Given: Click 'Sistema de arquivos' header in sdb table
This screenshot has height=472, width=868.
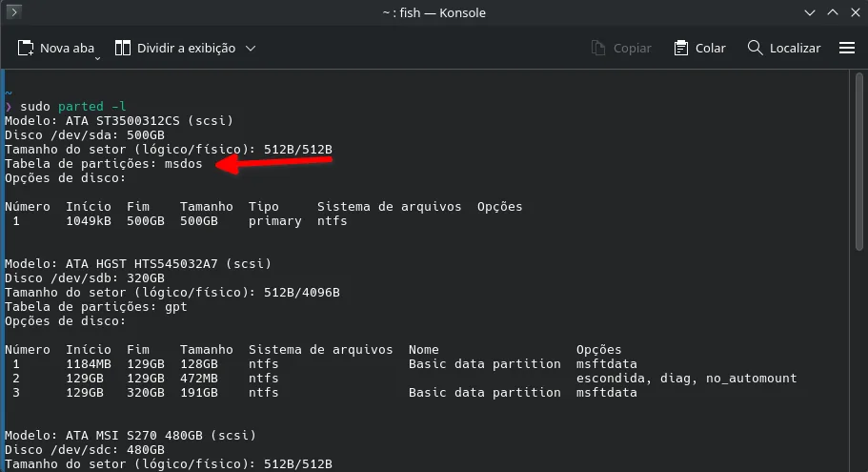Looking at the screenshot, I should [x=320, y=350].
